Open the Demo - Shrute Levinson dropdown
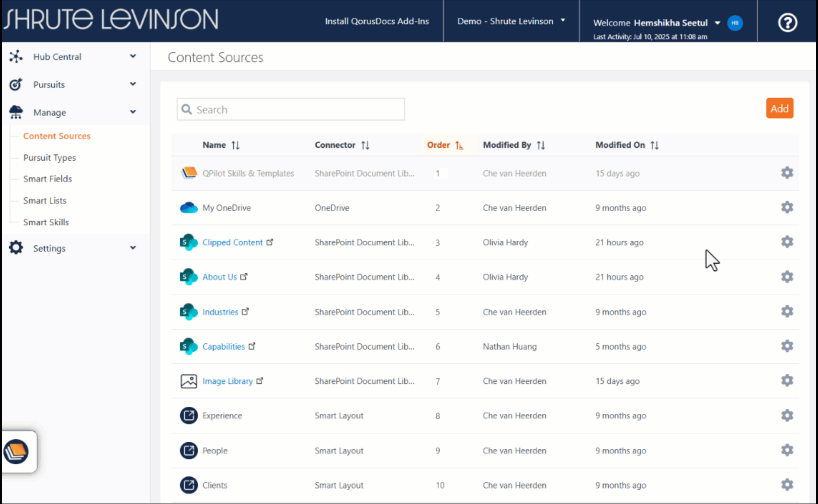Viewport: 818px width, 504px height. (511, 21)
